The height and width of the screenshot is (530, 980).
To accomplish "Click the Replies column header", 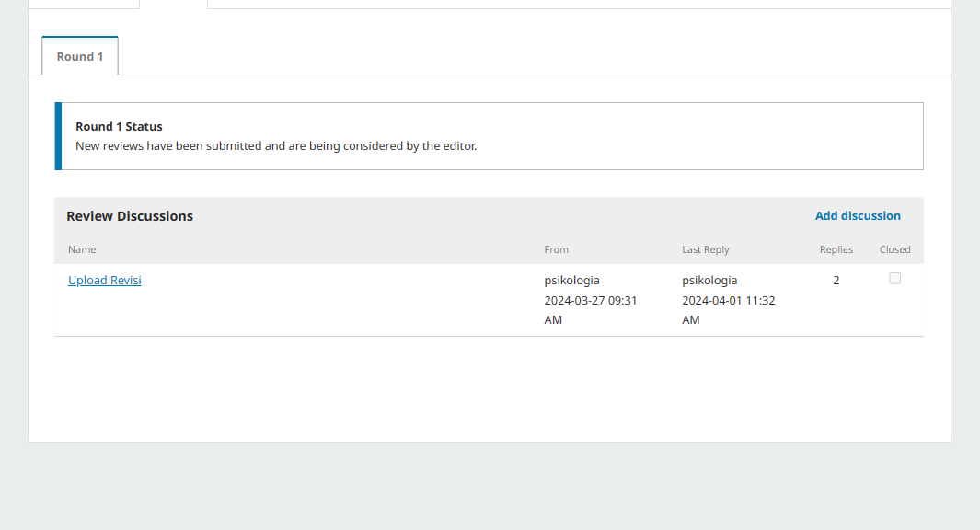I will 836,249.
